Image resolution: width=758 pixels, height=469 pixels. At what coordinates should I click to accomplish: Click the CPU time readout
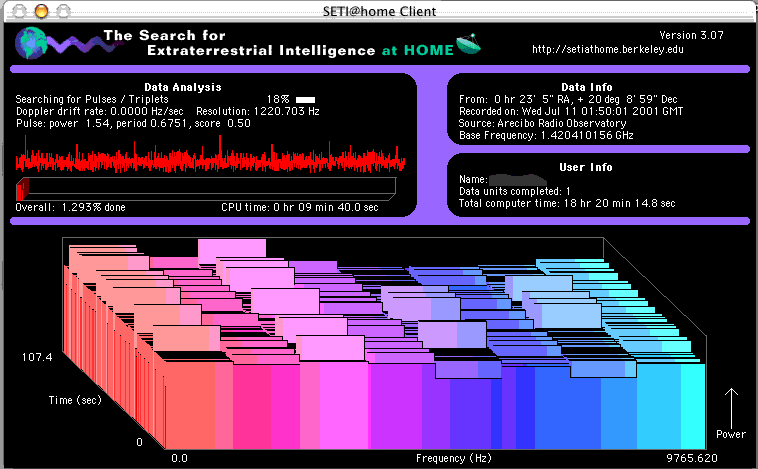point(300,207)
